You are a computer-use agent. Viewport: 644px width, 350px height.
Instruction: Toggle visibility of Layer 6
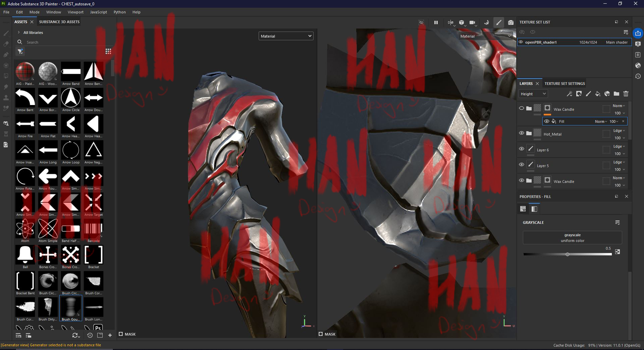[521, 149]
